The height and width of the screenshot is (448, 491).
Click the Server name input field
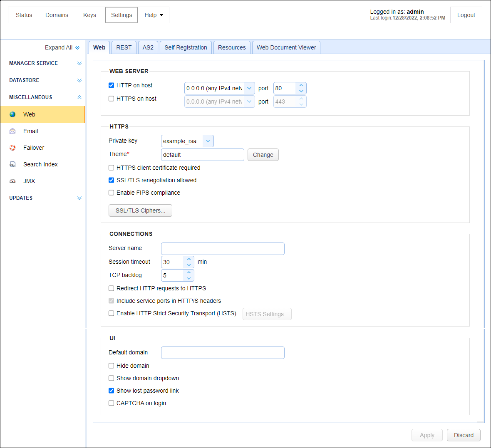223,249
